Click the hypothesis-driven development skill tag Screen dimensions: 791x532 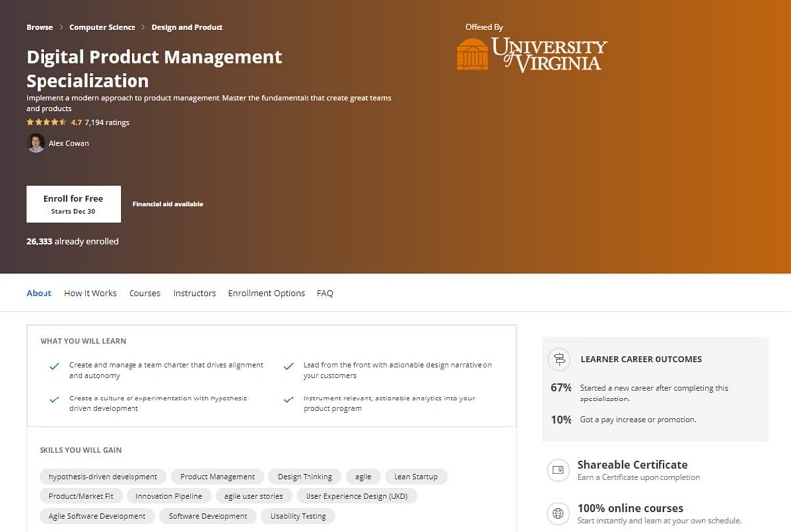103,476
